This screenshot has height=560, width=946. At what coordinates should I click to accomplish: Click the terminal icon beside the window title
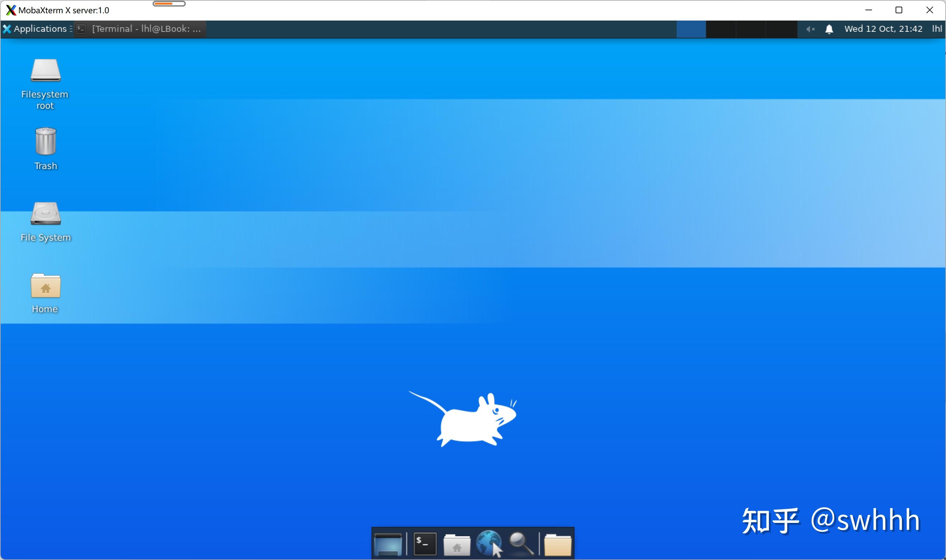81,29
